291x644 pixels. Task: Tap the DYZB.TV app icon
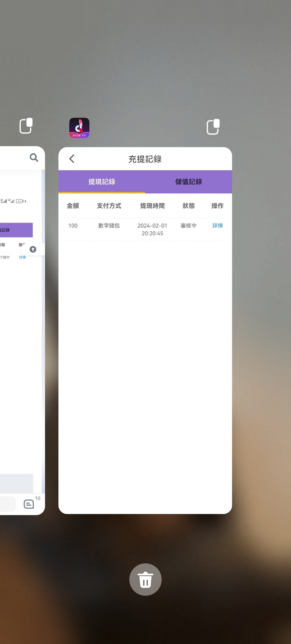79,128
